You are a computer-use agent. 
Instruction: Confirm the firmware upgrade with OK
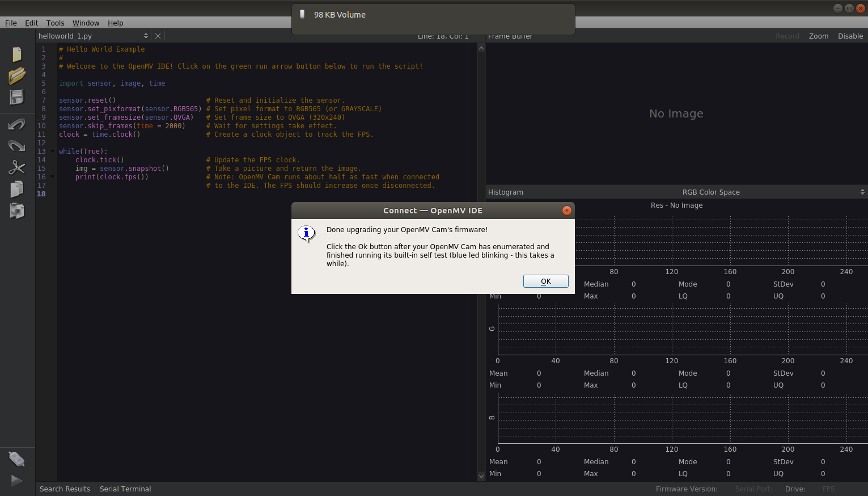(546, 281)
